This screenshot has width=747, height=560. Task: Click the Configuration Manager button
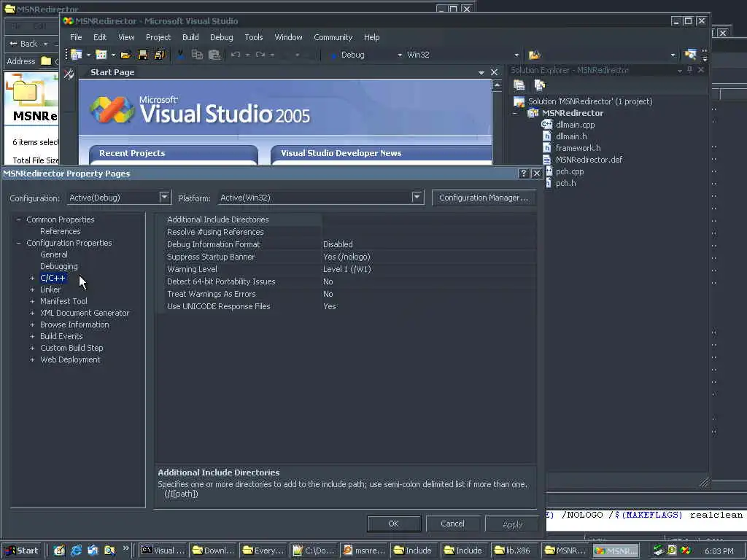point(484,198)
